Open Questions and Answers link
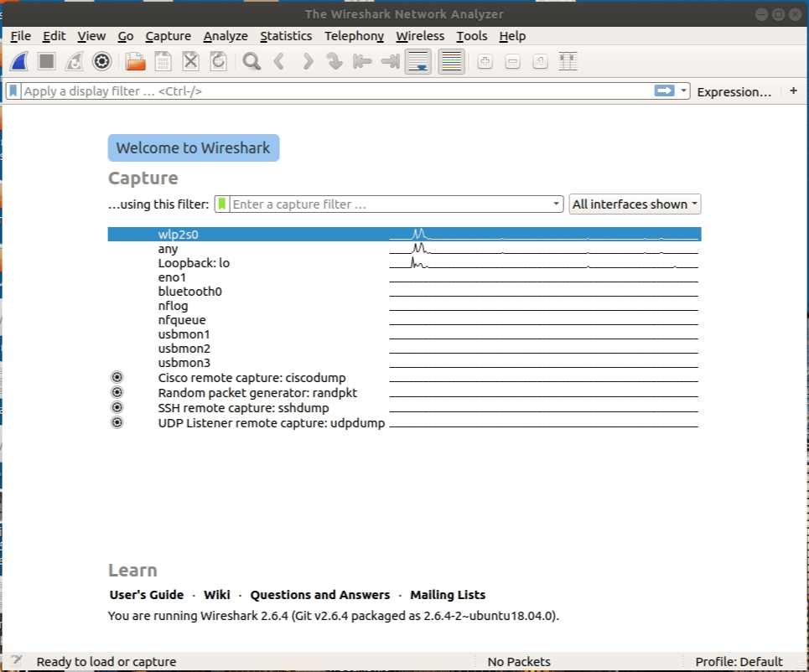Screen dimensions: 809x672 [320, 595]
